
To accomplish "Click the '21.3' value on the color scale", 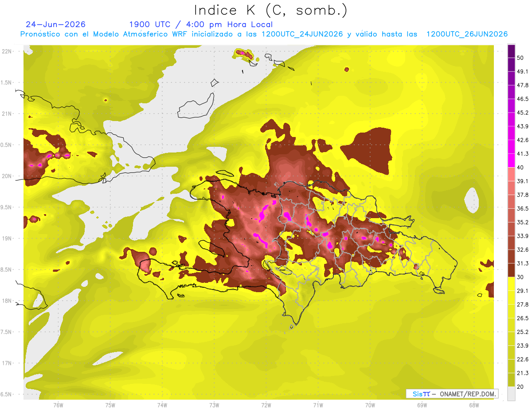I will pos(522,373).
